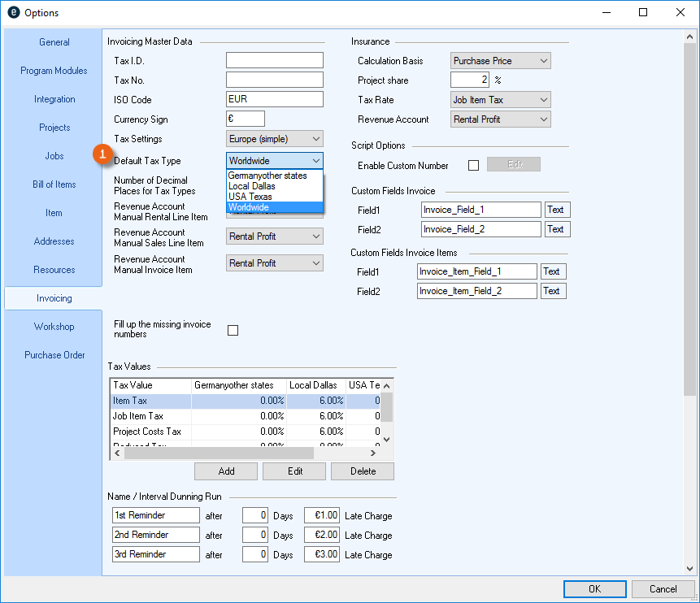Switch to the Workshop tab
The image size is (700, 603).
54,327
